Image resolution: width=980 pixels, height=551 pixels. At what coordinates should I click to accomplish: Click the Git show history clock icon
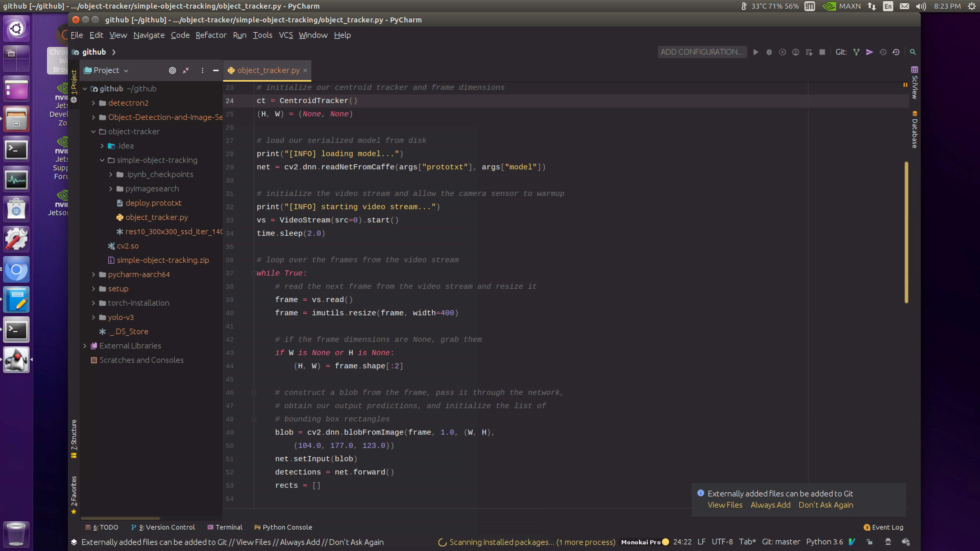883,52
